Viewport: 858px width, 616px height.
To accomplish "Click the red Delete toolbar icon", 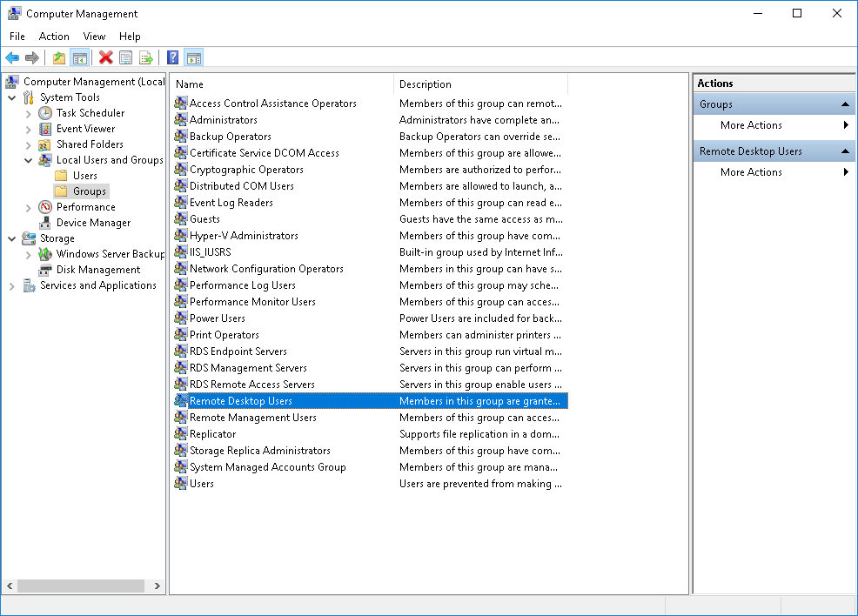I will tap(105, 57).
